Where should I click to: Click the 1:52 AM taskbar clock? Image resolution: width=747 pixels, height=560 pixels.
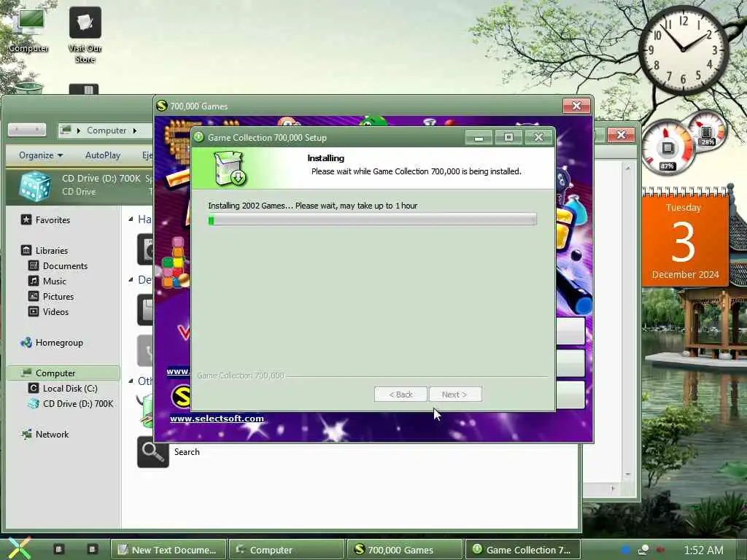(x=704, y=550)
